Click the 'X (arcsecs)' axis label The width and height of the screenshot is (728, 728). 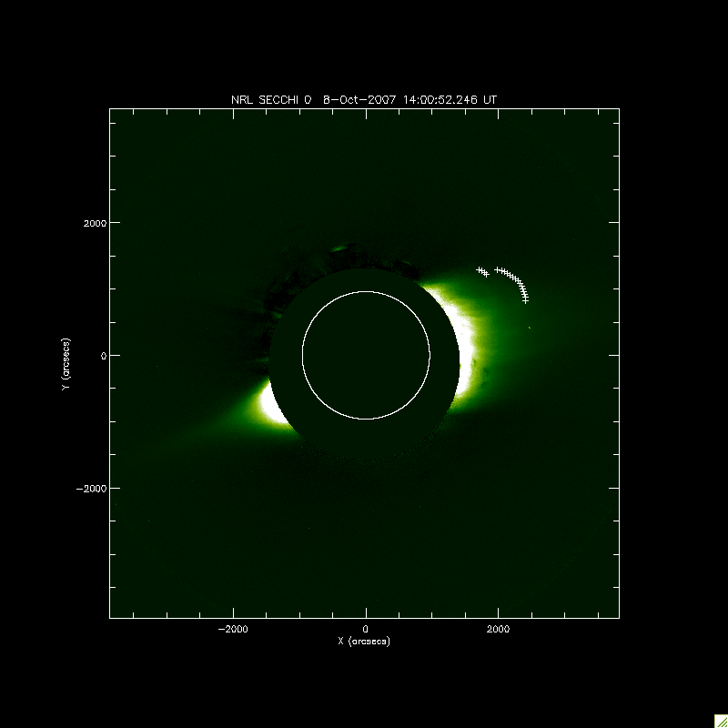pos(365,642)
